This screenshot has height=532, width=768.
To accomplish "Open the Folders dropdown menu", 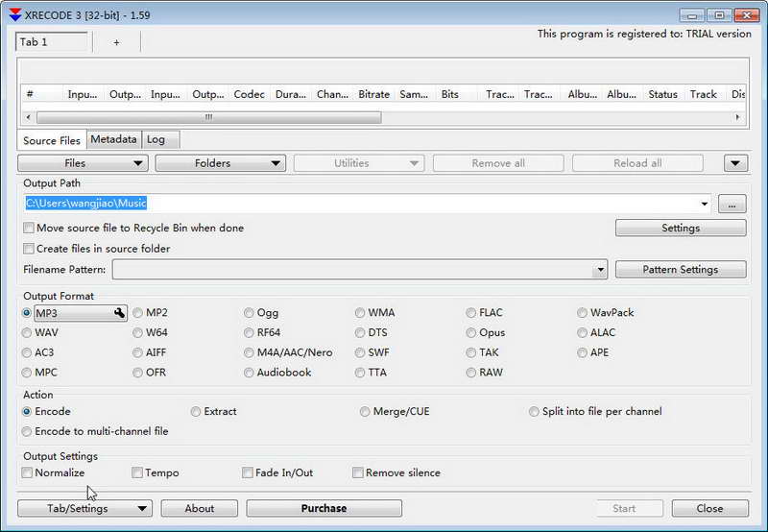I will (221, 163).
